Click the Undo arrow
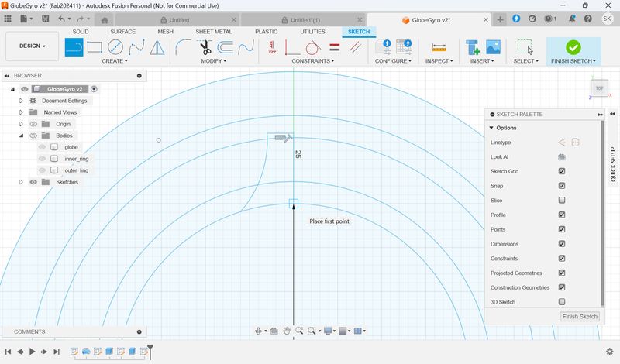This screenshot has height=364, width=620. pos(61,19)
